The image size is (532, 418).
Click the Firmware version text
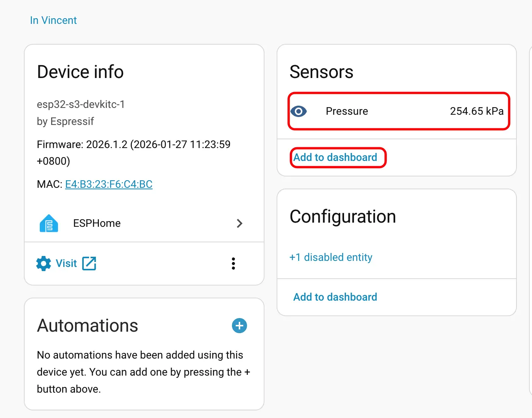point(133,145)
